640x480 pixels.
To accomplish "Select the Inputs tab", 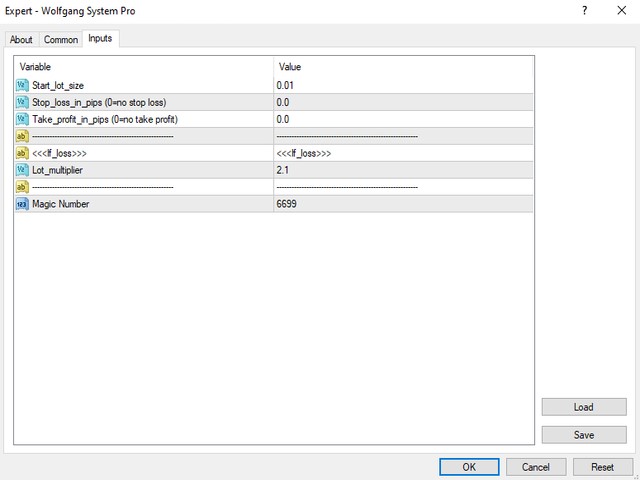I will point(100,38).
